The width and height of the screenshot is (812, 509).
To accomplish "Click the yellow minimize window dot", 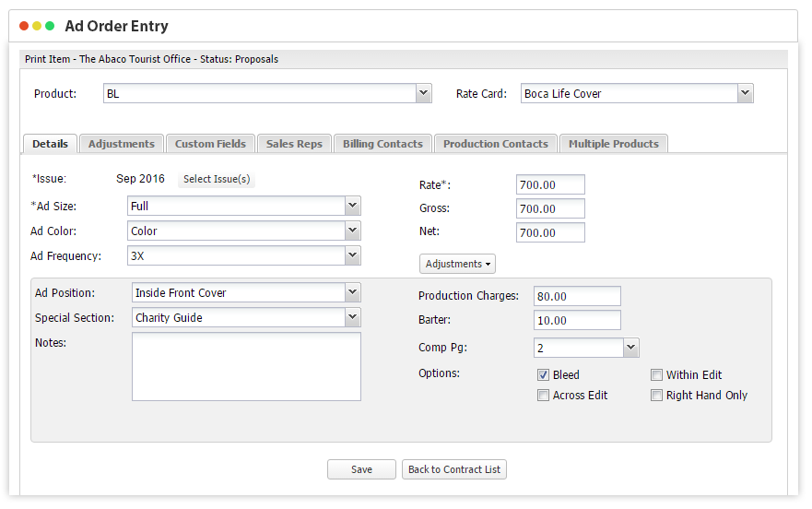I will (37, 26).
